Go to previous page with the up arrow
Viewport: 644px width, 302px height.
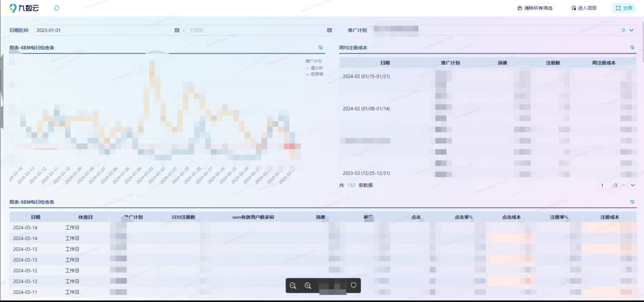coord(624,185)
